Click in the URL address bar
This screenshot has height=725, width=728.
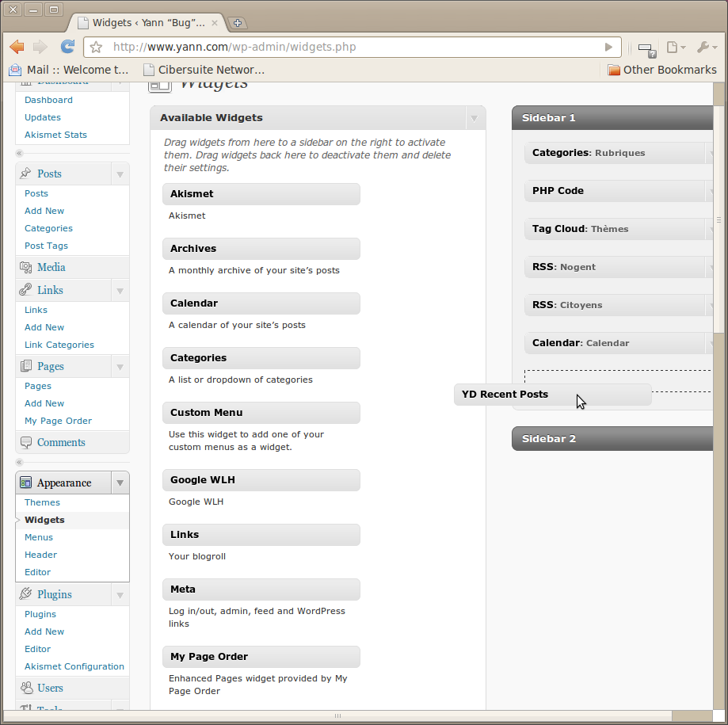353,47
